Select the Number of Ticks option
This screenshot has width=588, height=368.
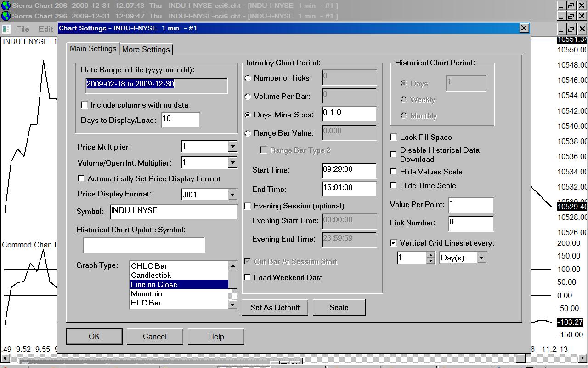click(x=248, y=78)
